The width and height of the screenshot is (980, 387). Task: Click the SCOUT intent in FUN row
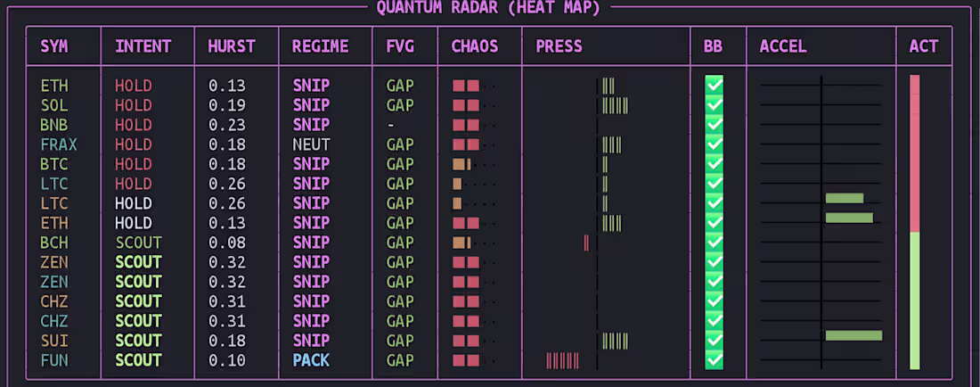[x=138, y=360]
